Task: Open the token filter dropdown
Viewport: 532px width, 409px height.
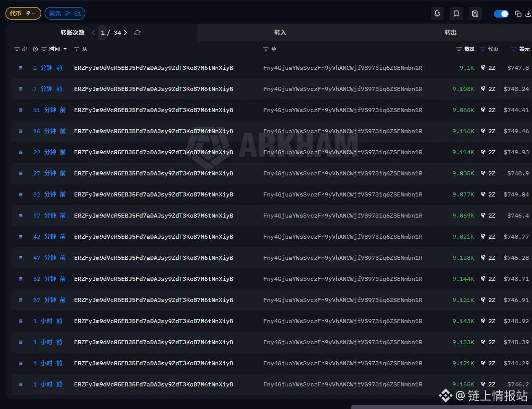Action: [x=23, y=13]
